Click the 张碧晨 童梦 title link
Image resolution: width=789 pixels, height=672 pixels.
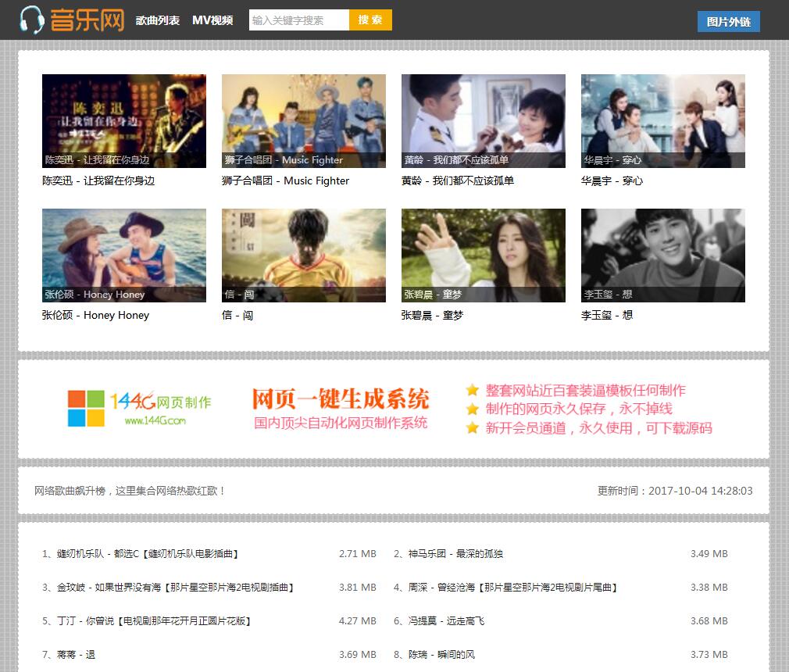432,316
